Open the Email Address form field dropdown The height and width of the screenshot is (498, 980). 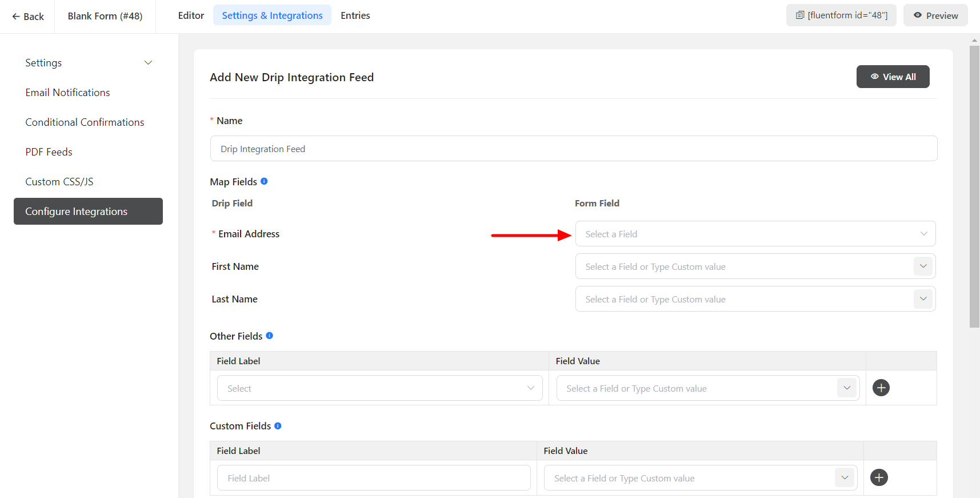click(x=755, y=234)
